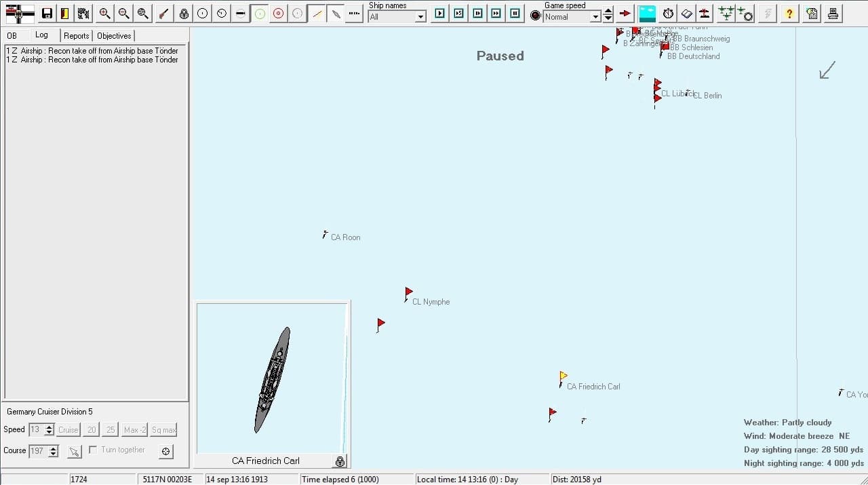The image size is (868, 485).
Task: Toggle the first black range circle icon
Action: pos(203,14)
